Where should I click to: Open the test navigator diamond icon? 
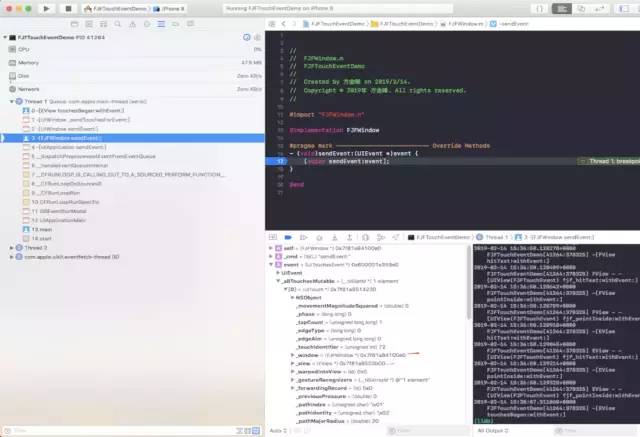[147, 24]
